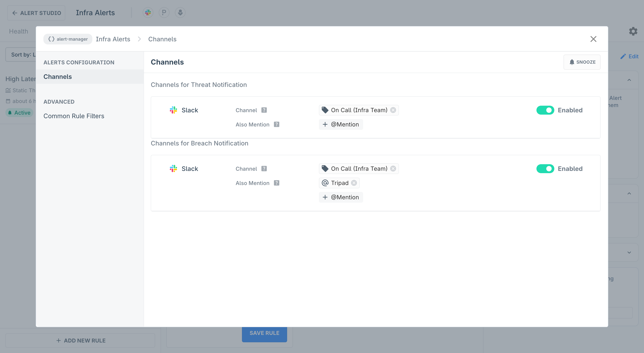
Task: Open Channels configuration section
Action: coord(57,76)
